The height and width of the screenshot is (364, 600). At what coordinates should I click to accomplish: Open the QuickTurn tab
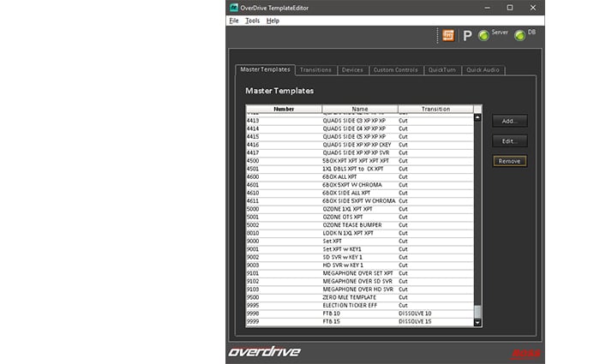442,70
